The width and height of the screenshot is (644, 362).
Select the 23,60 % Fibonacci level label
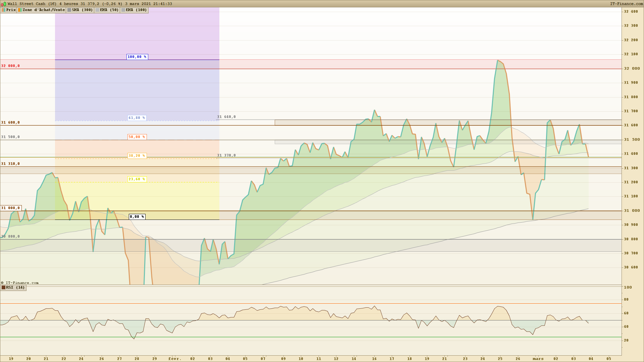(x=137, y=179)
